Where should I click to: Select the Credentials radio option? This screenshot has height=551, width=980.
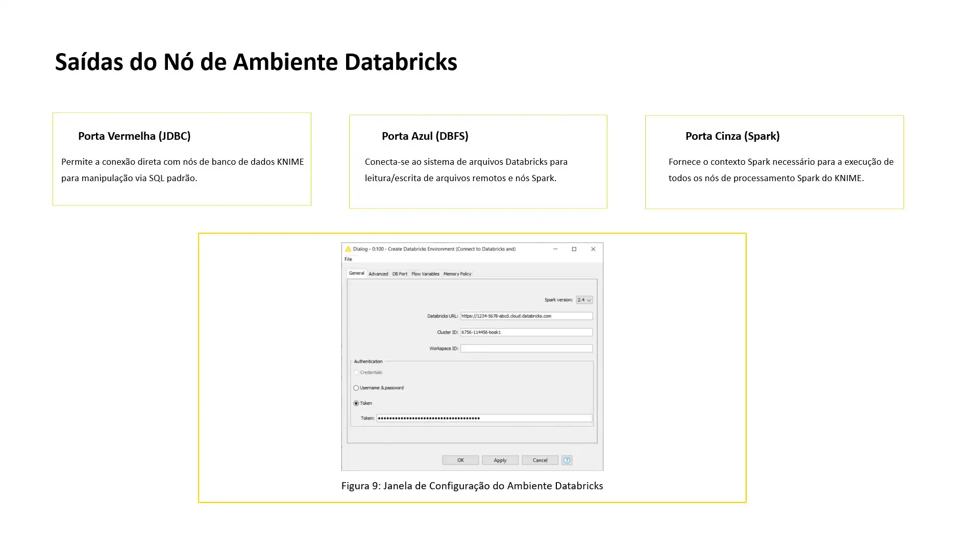click(356, 372)
